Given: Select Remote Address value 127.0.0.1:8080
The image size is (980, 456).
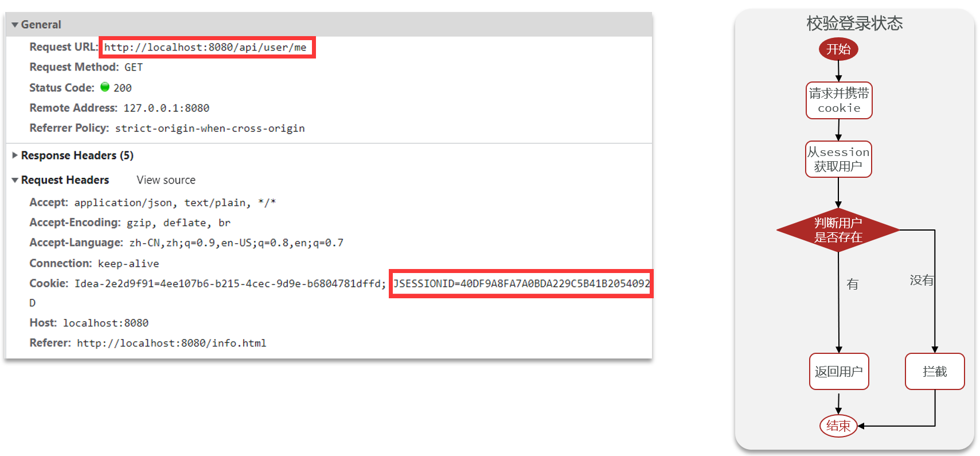Looking at the screenshot, I should [166, 108].
